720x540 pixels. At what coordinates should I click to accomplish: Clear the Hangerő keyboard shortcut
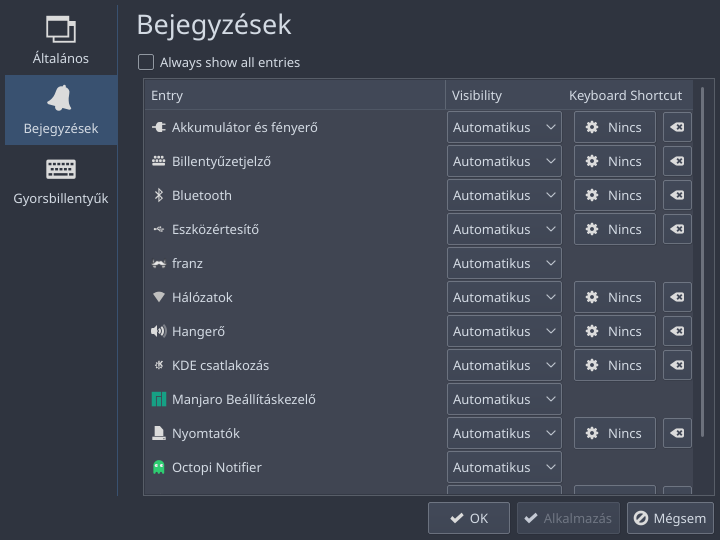pos(677,331)
